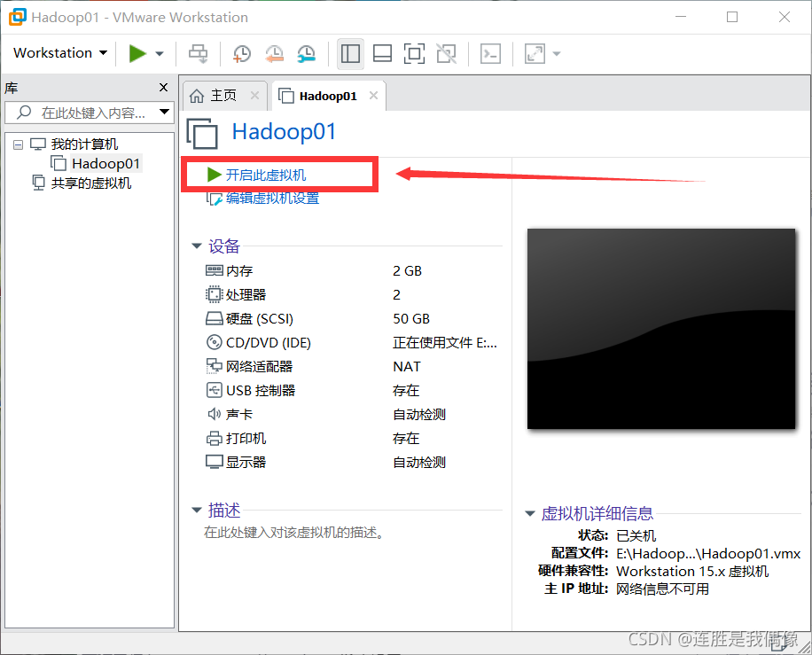Minimize the VMware Workstation window
The image size is (812, 655).
click(681, 17)
